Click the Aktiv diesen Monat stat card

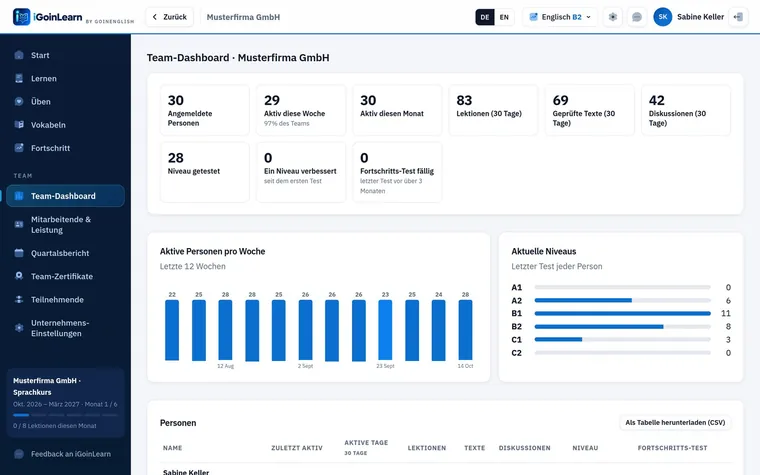tap(397, 110)
